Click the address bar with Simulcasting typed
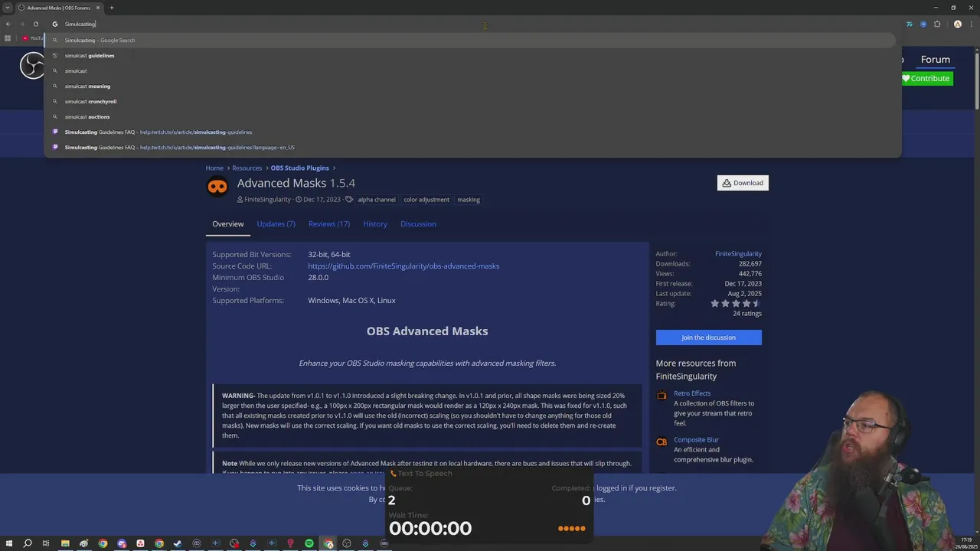 [472, 24]
